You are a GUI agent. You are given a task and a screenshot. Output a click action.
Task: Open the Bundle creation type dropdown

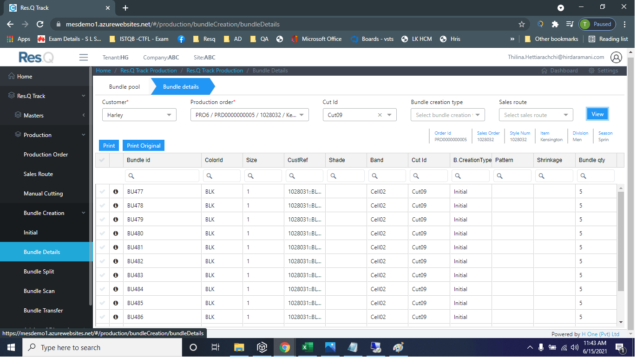coord(447,114)
